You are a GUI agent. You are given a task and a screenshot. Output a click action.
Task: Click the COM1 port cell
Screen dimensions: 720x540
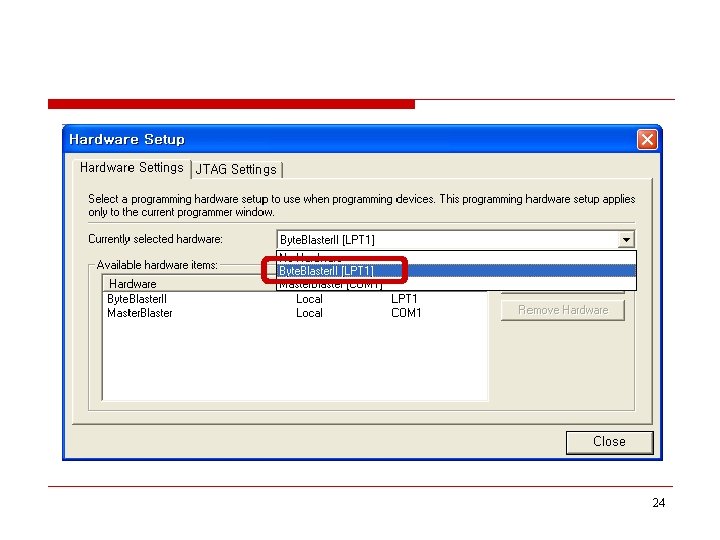(406, 313)
